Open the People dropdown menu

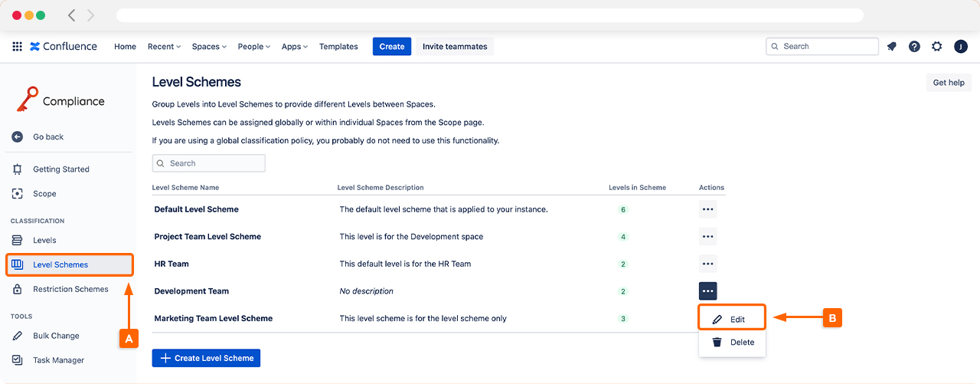click(254, 47)
